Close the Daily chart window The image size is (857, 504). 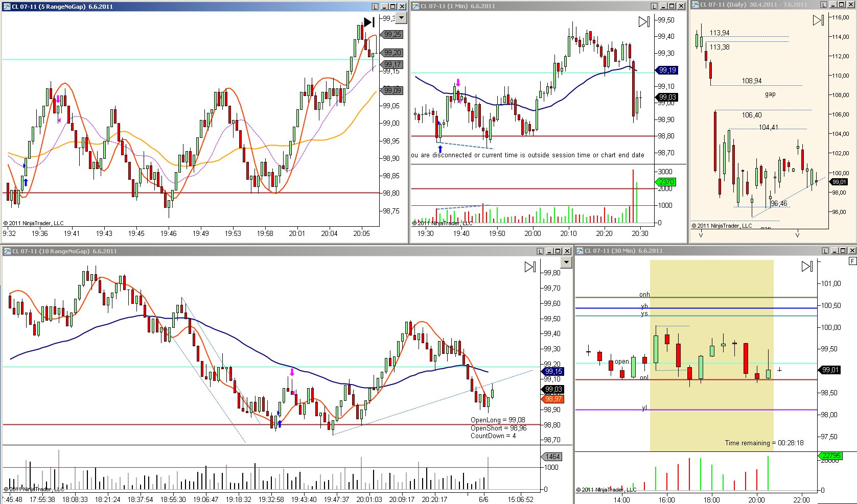(x=851, y=5)
